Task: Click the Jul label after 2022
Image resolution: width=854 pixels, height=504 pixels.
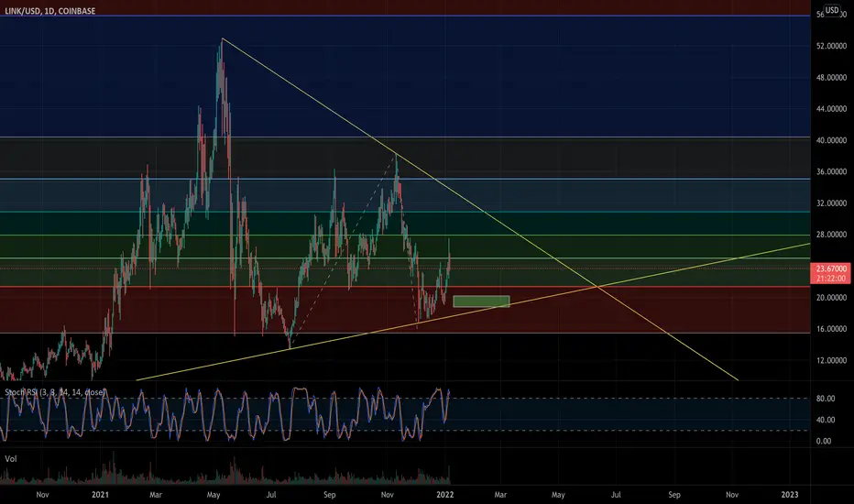Action: (x=616, y=495)
